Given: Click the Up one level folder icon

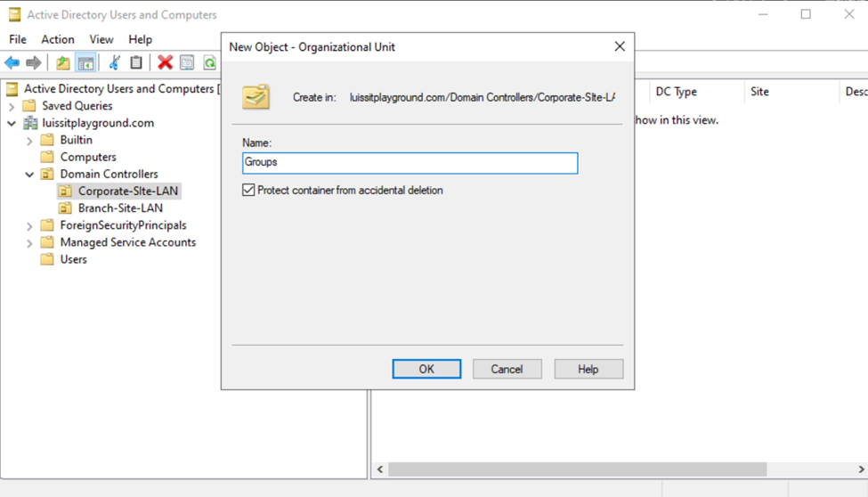Looking at the screenshot, I should tap(63, 62).
